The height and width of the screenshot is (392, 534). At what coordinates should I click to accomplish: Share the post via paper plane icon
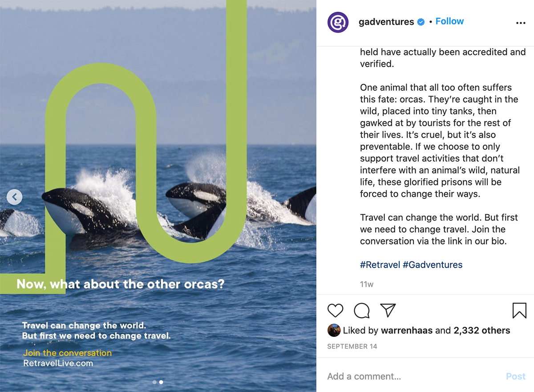(388, 310)
